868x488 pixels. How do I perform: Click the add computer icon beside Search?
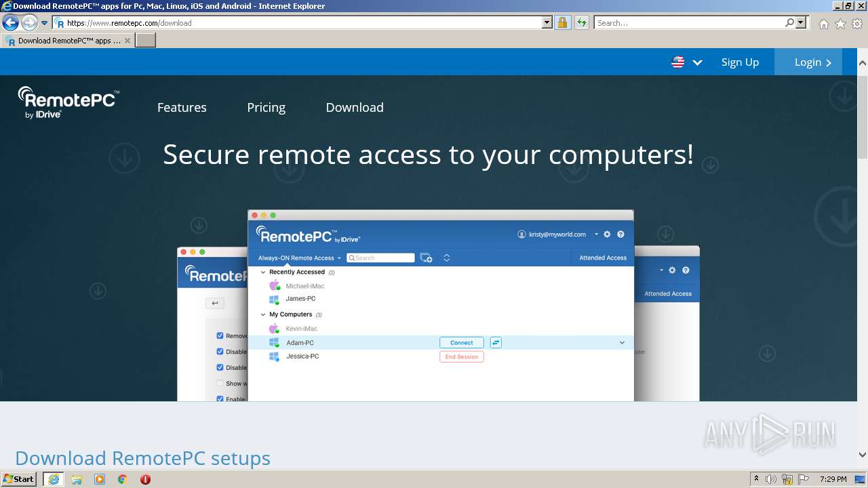pos(426,258)
